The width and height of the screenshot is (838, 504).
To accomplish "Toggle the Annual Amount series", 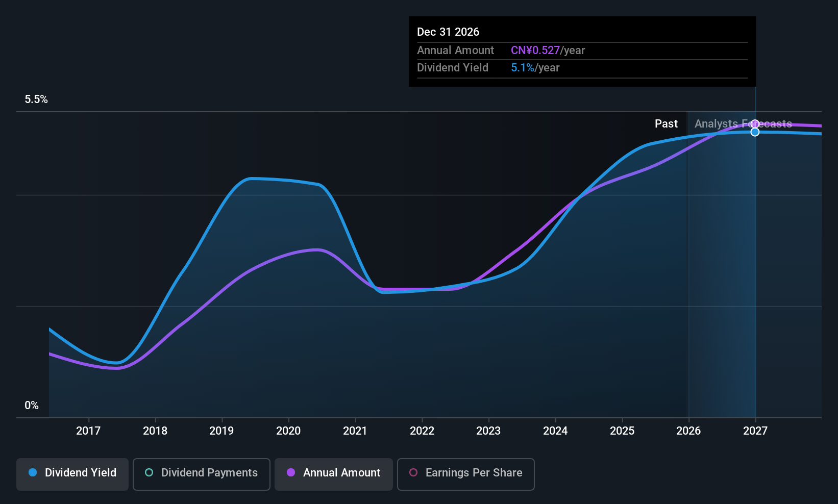I will click(334, 474).
